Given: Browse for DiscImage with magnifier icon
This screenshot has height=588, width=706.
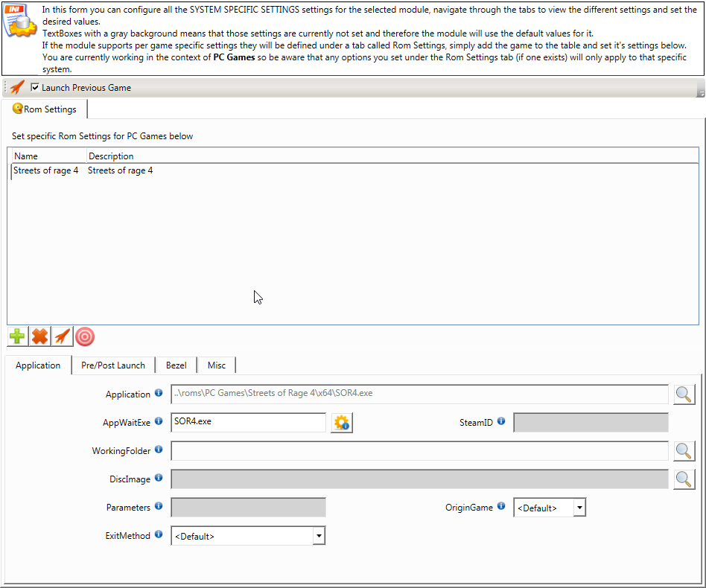Looking at the screenshot, I should tap(684, 479).
